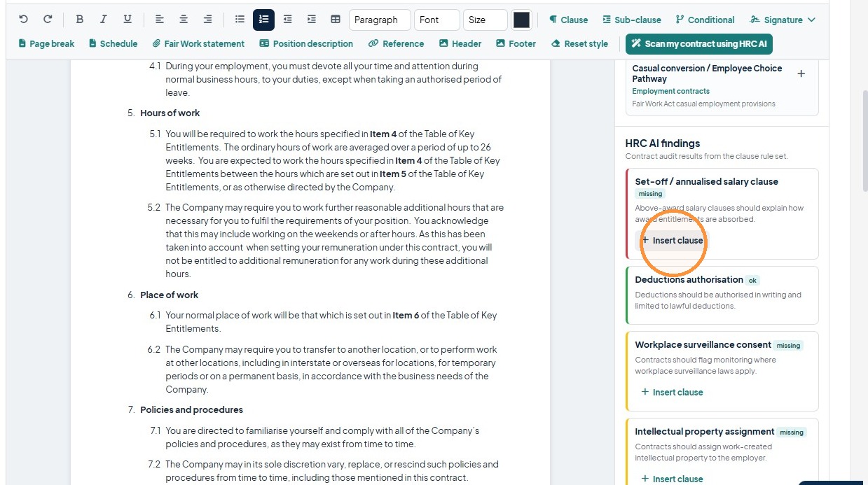Click Reset style eraser button
This screenshot has width=868, height=485.
579,43
